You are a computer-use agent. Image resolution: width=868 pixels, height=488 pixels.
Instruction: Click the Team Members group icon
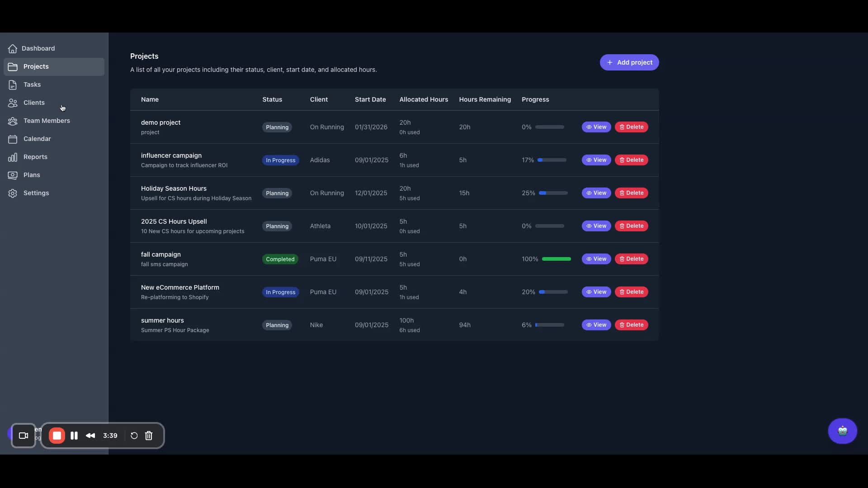click(13, 121)
